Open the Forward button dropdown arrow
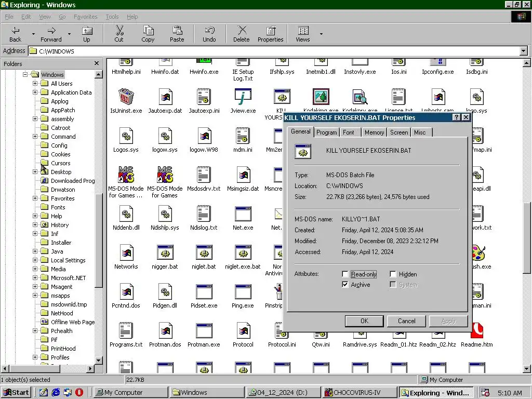 69,34
